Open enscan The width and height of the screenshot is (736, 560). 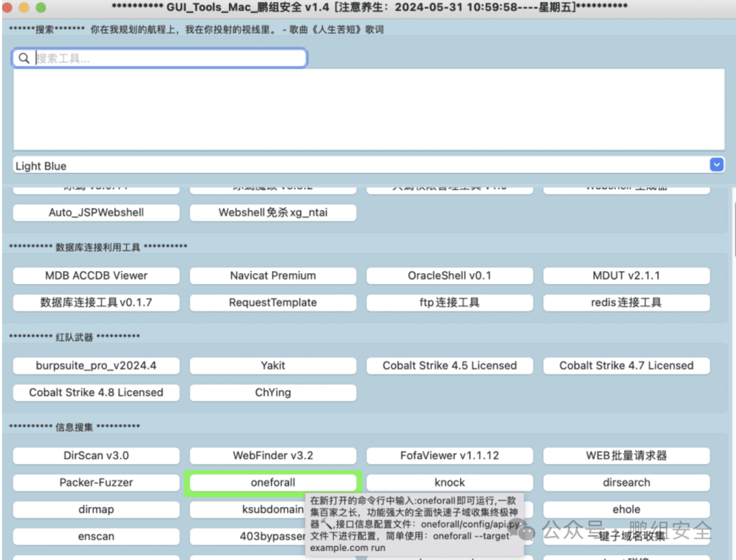click(96, 536)
